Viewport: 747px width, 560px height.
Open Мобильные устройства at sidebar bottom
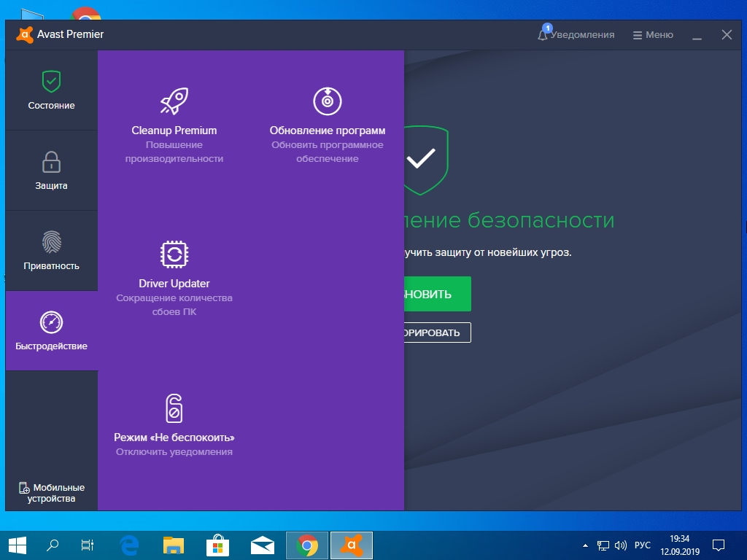52,493
